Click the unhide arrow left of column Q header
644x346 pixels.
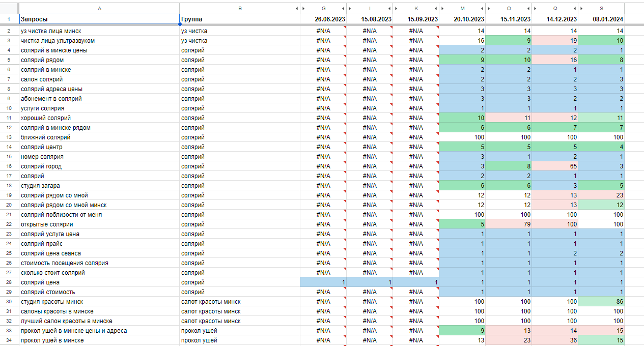536,9
